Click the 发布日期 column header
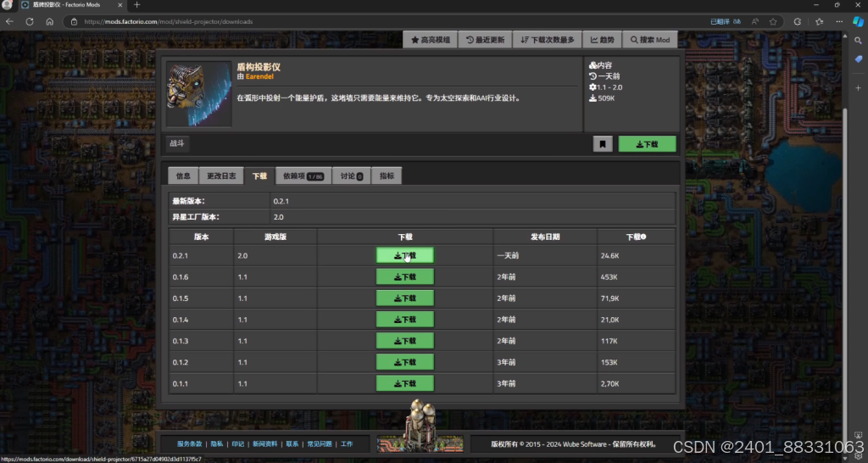 (x=545, y=237)
